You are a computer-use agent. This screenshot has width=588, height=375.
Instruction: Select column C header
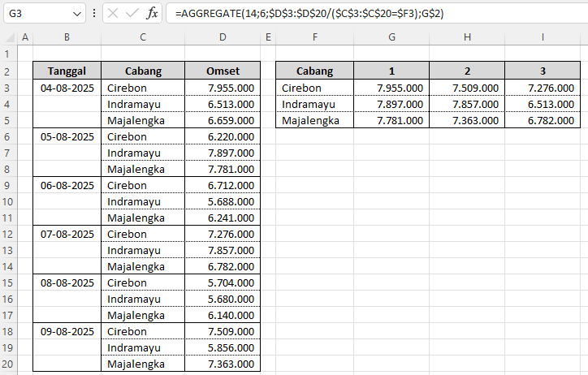143,37
